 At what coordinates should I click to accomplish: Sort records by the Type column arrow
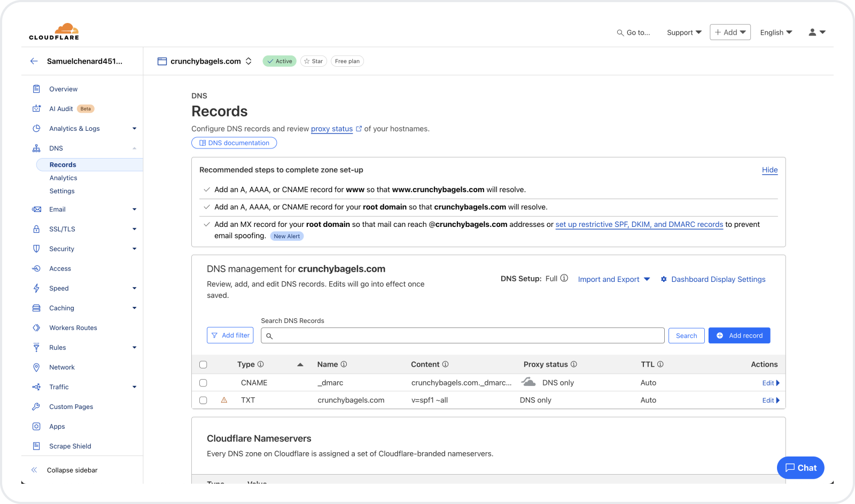point(300,365)
